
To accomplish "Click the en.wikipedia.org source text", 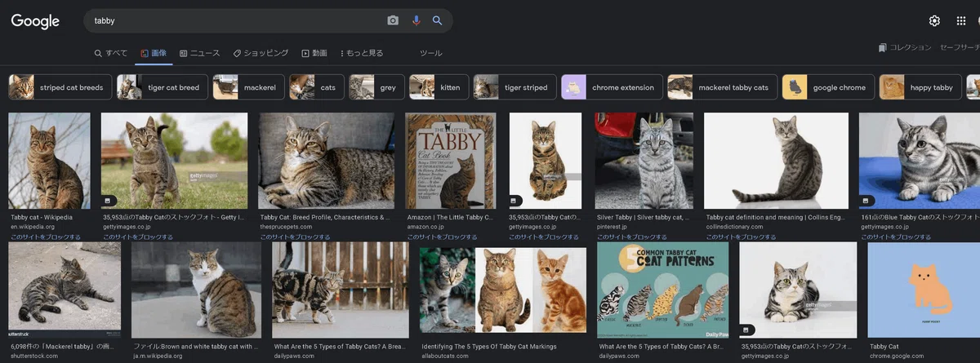I will click(31, 227).
